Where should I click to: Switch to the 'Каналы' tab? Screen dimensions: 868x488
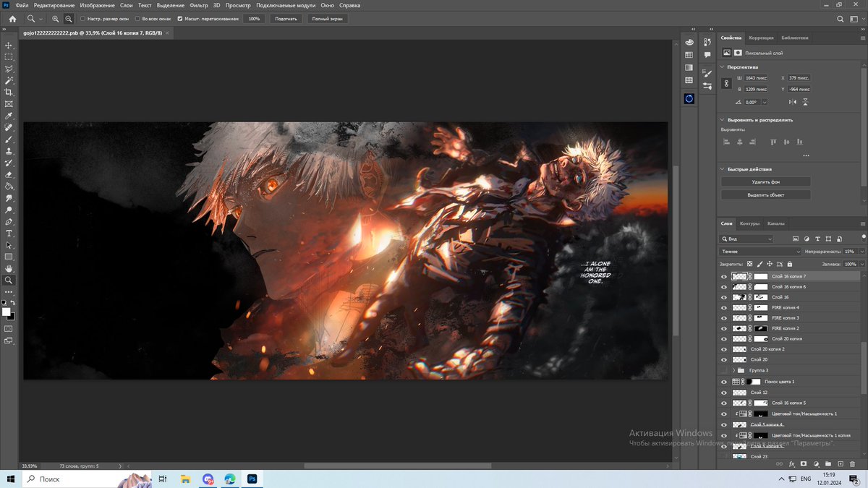[776, 223]
